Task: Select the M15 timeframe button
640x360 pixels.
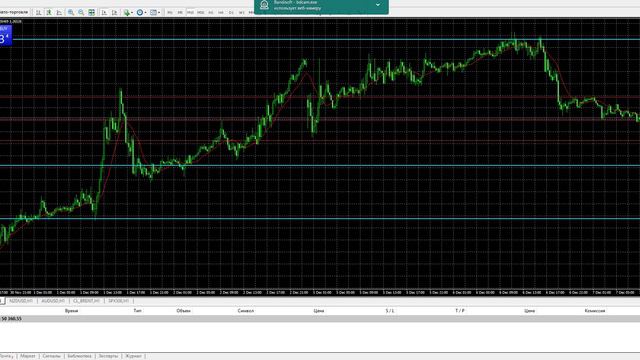Action: (x=190, y=13)
